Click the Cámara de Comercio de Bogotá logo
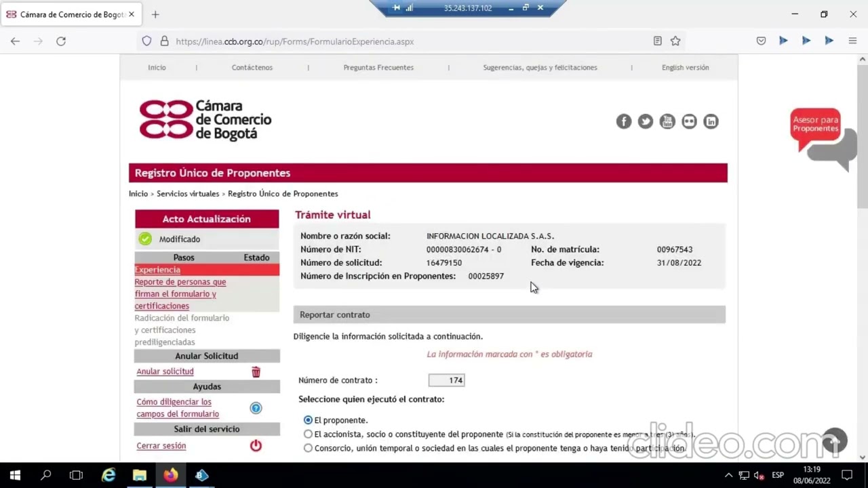868x488 pixels. coord(205,120)
